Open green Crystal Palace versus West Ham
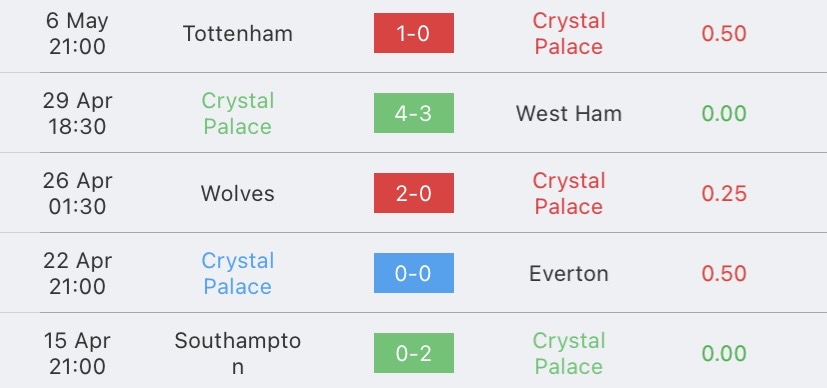The width and height of the screenshot is (827, 388). coord(238,113)
